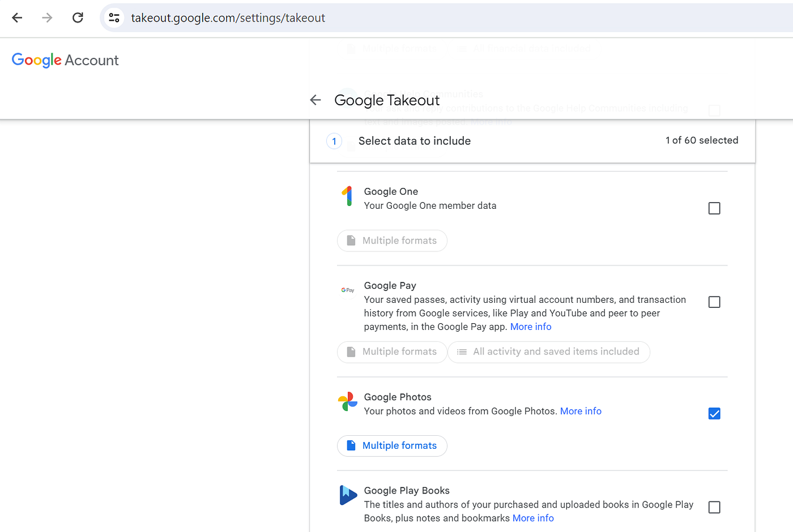Check the Google Play Books checkbox
The width and height of the screenshot is (793, 532).
click(x=714, y=508)
